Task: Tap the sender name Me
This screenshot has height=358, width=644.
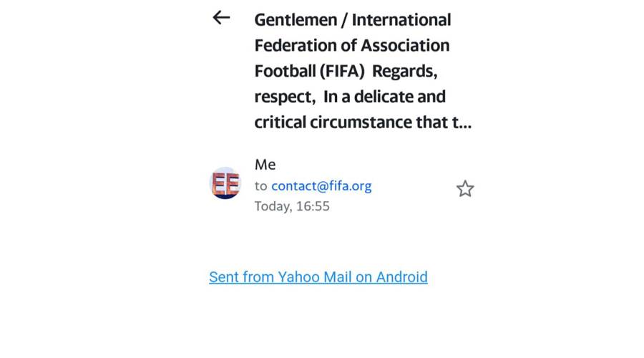Action: (x=265, y=165)
